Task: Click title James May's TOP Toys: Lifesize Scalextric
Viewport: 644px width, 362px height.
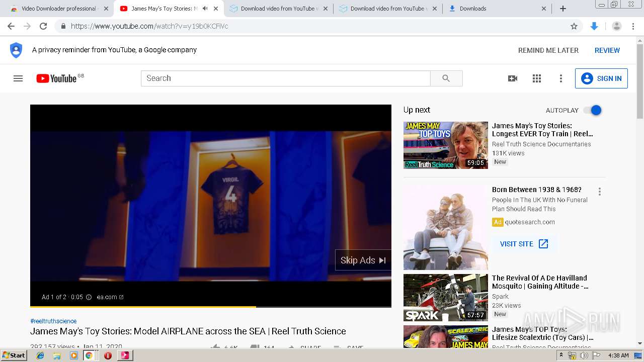Action: point(543,333)
